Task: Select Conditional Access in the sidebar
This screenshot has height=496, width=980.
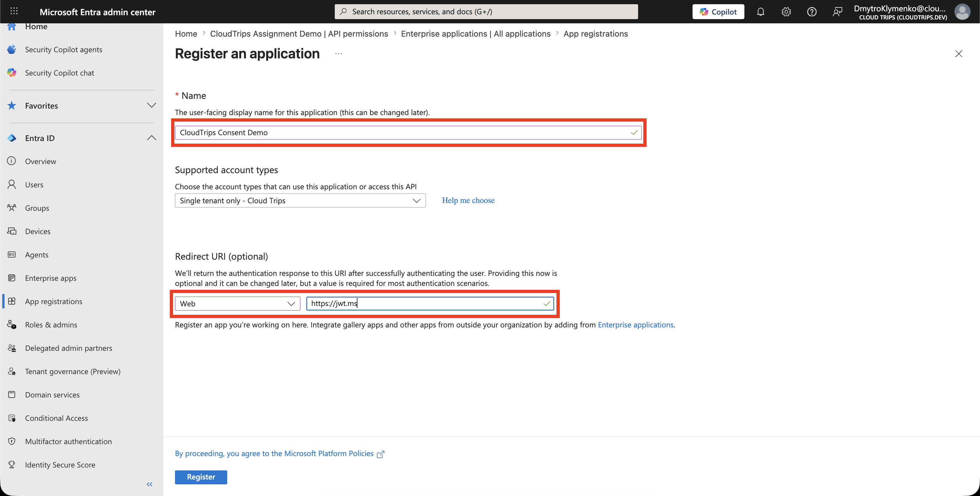Action: click(56, 418)
